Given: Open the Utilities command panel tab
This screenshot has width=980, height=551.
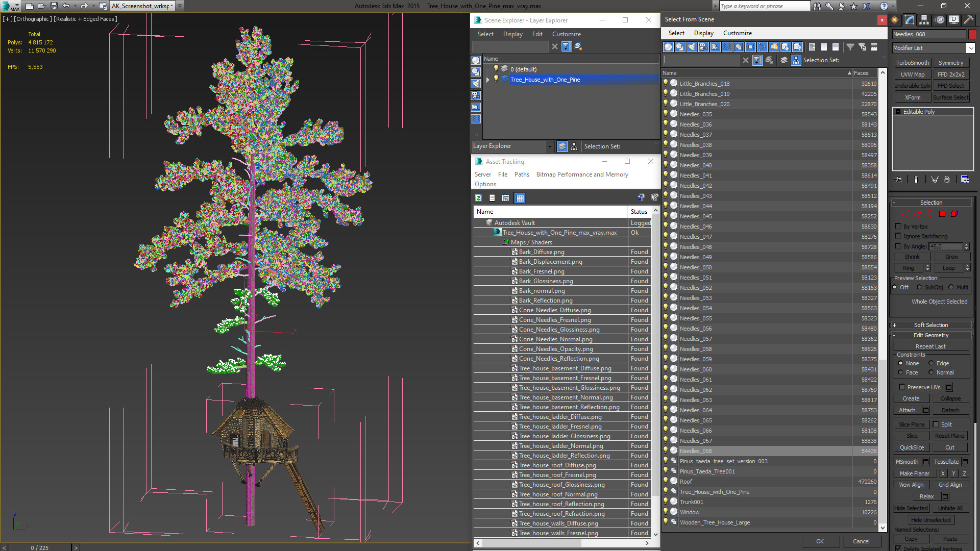Looking at the screenshot, I should coord(968,20).
